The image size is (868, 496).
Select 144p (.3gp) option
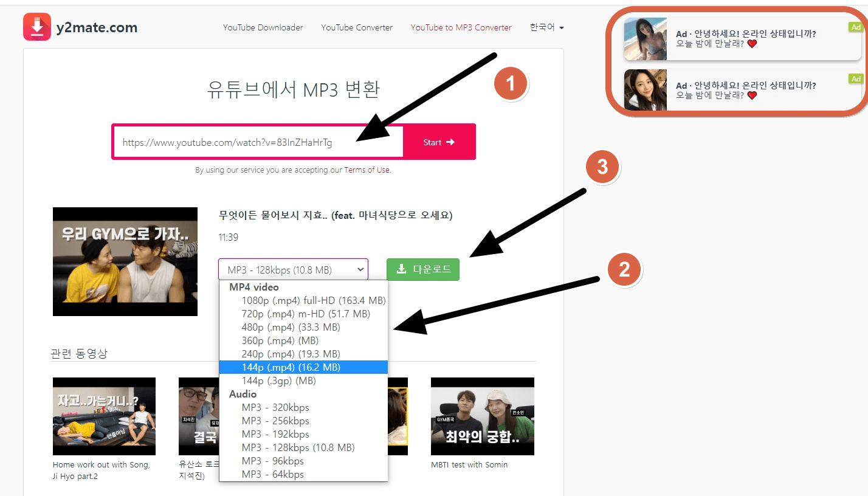303,381
